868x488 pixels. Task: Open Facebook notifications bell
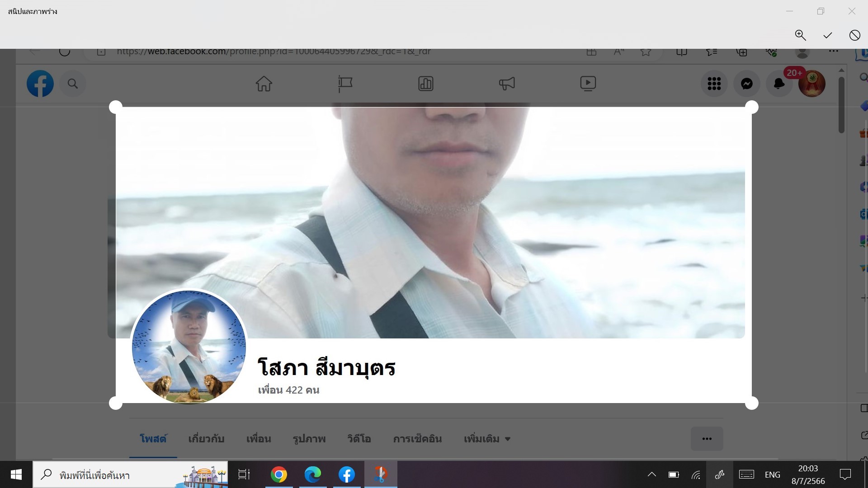779,84
